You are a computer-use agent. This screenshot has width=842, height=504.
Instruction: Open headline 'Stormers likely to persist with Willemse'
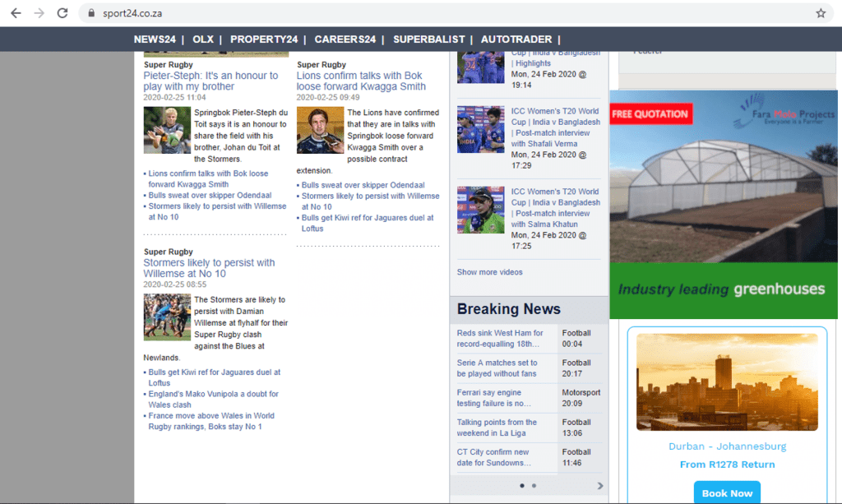click(209, 268)
